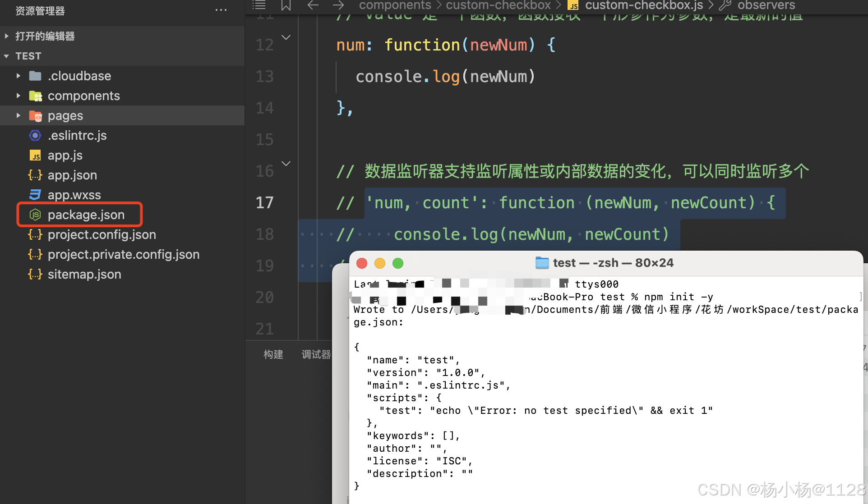Click the custom-checkbox.js breadcrumb
Screen dimensions: 868x504
(x=644, y=5)
